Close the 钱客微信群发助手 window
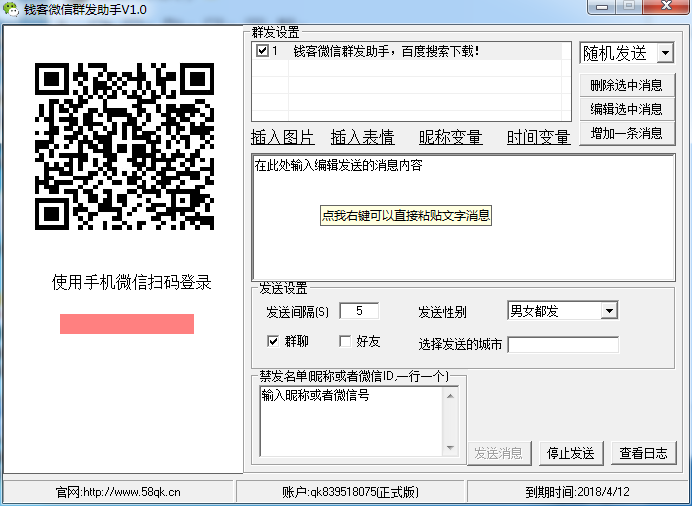 pyautogui.click(x=666, y=7)
